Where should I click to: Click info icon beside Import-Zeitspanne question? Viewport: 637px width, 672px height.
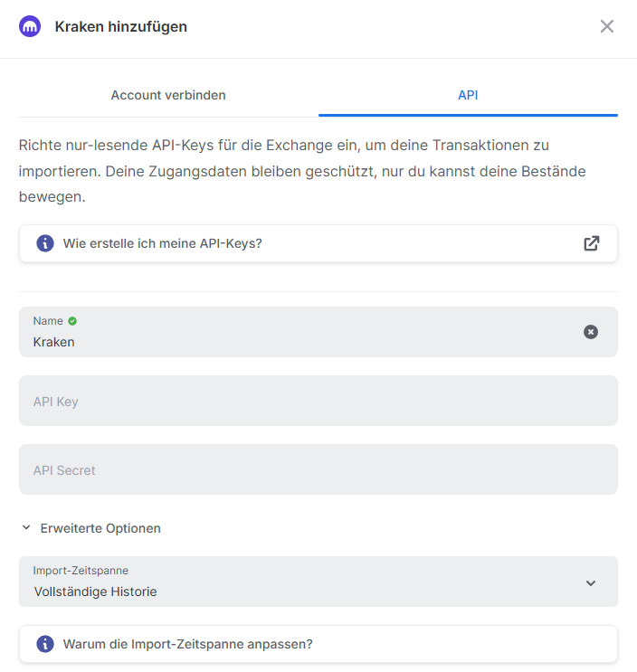coord(45,644)
